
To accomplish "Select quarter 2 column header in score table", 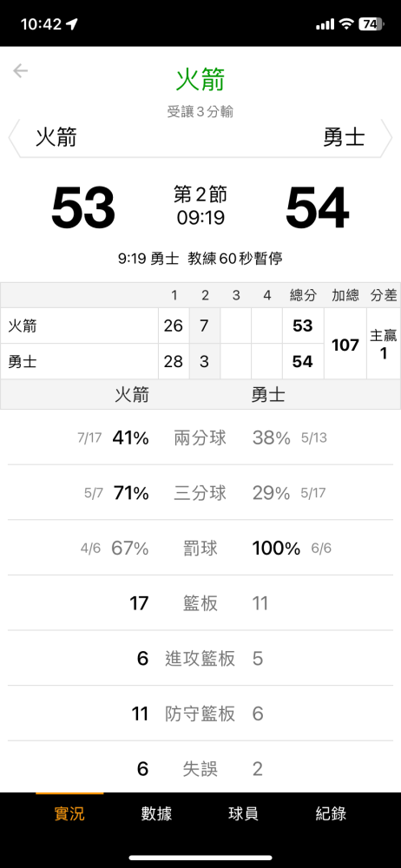I will coord(205,296).
